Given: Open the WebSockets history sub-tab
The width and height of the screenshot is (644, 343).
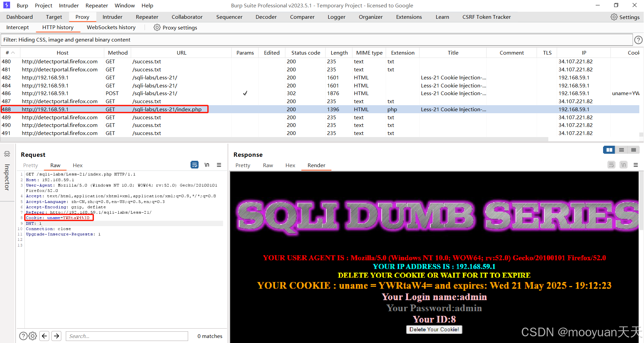Looking at the screenshot, I should 111,27.
